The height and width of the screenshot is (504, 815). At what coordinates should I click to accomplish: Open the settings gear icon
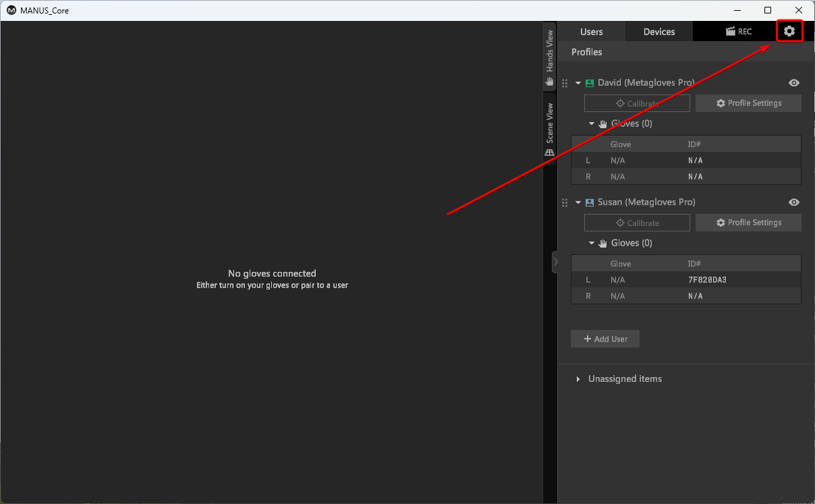(x=789, y=31)
